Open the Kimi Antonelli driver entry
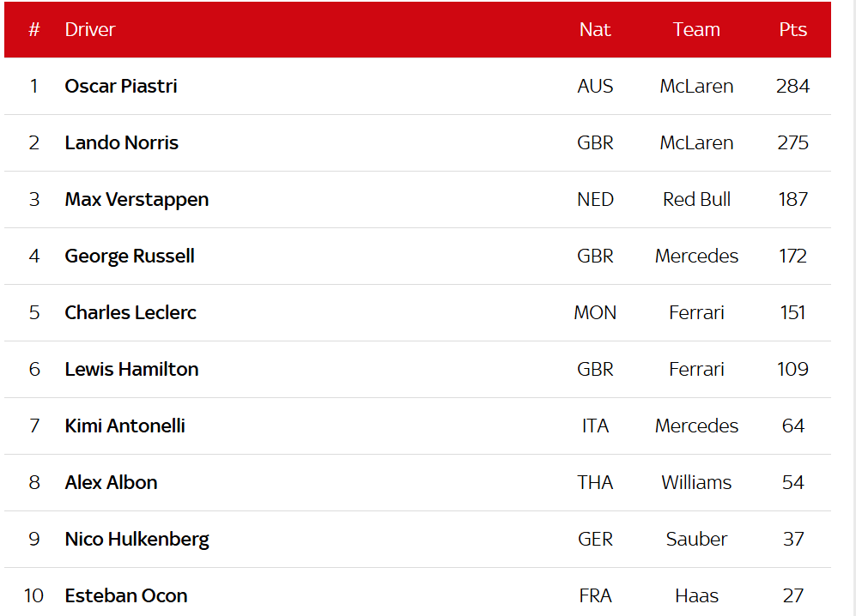 point(124,426)
